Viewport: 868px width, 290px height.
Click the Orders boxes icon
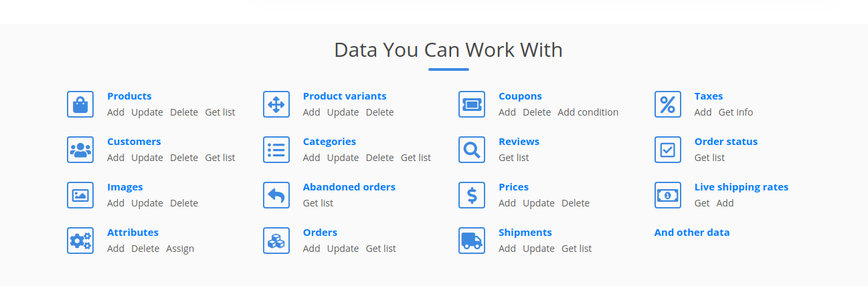pyautogui.click(x=276, y=241)
